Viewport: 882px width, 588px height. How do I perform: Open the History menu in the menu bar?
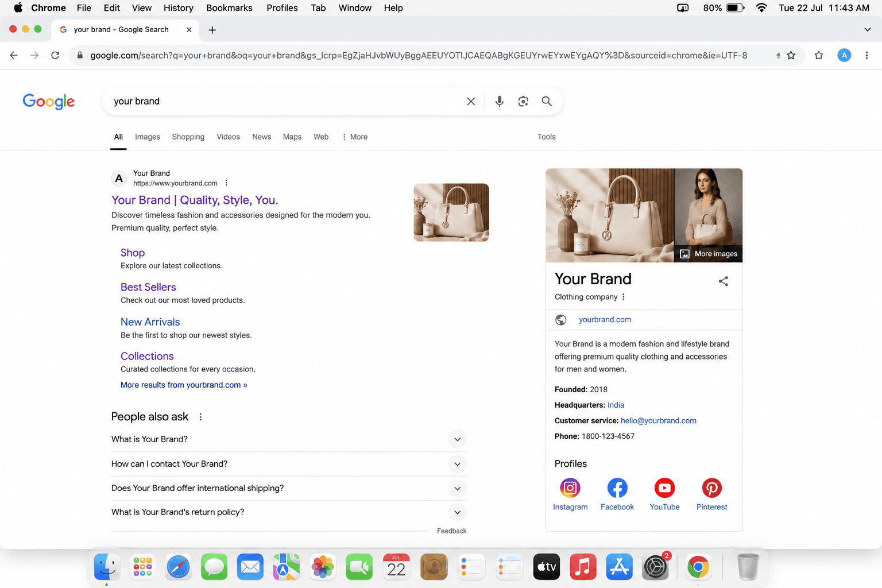(x=179, y=8)
